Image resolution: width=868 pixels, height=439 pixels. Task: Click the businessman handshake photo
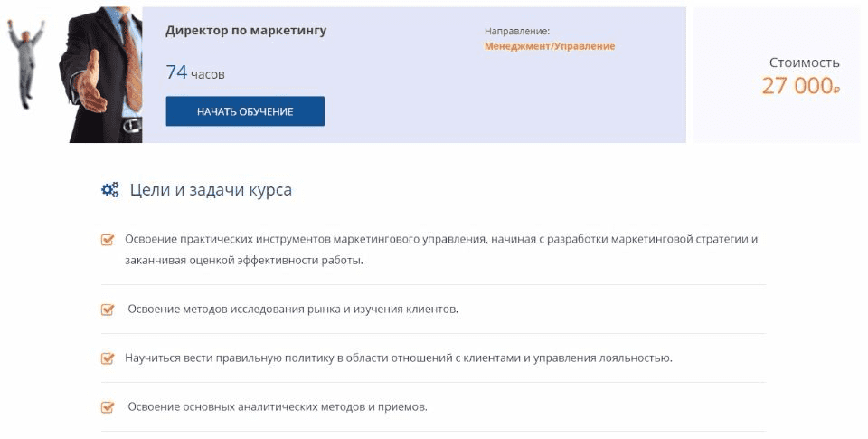101,74
